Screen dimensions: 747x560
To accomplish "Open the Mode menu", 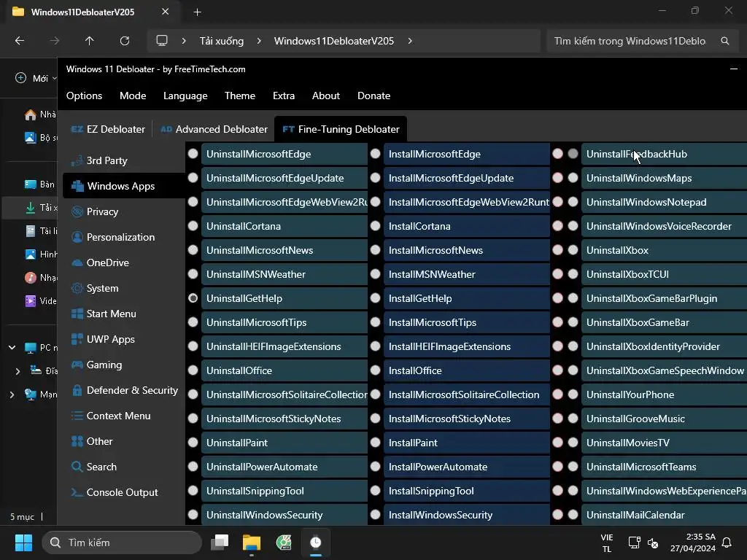I will click(133, 96).
